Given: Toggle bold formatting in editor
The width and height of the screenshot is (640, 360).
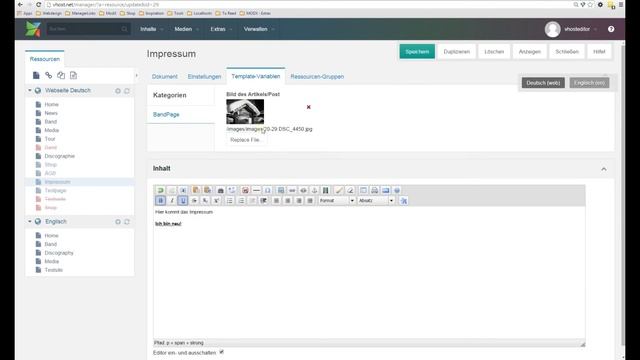Looking at the screenshot, I should point(160,200).
